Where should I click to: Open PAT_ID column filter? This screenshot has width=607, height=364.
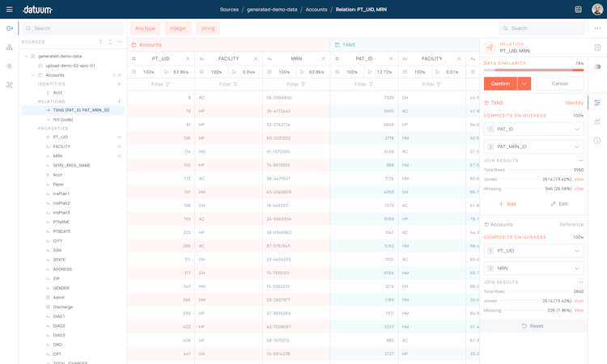tap(364, 84)
